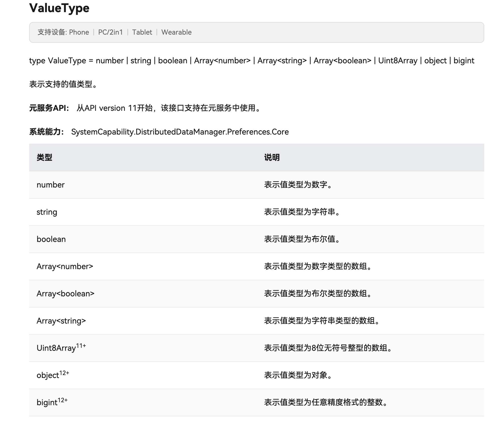Click SystemCapability.DistributedDataManager.Preferences.Core text
The image size is (504, 424).
click(x=180, y=132)
